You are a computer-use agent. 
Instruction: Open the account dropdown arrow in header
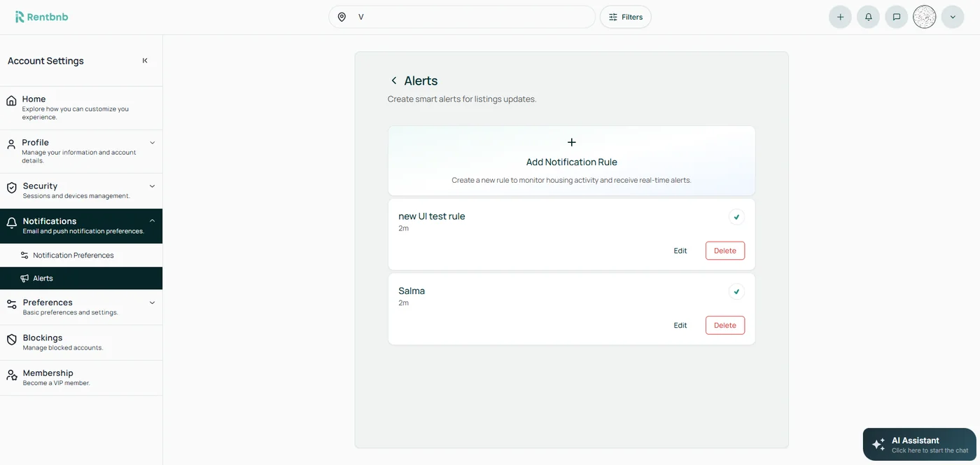click(952, 17)
